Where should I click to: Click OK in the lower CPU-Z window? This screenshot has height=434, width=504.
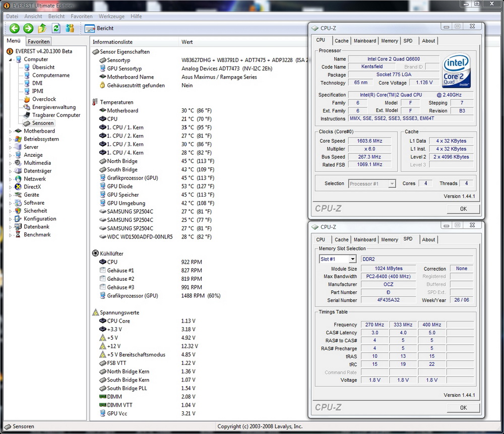click(463, 408)
